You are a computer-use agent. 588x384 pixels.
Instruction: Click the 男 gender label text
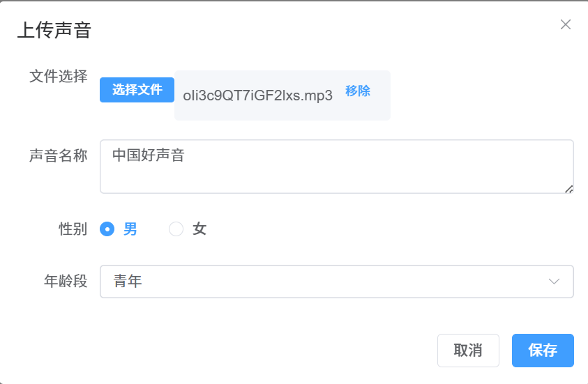130,229
